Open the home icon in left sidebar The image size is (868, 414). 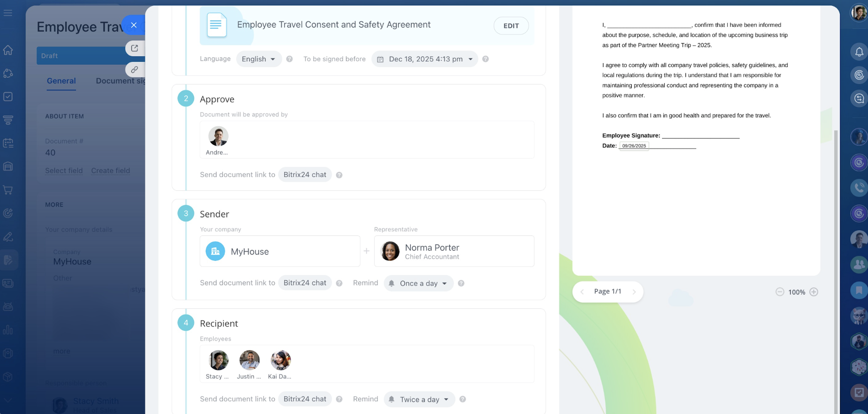[x=8, y=50]
